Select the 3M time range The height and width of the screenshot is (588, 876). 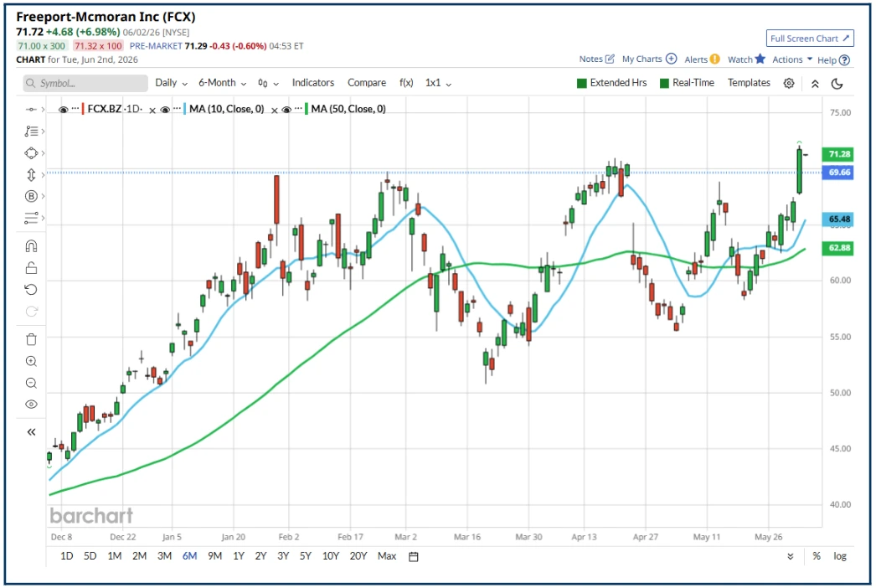coord(164,556)
